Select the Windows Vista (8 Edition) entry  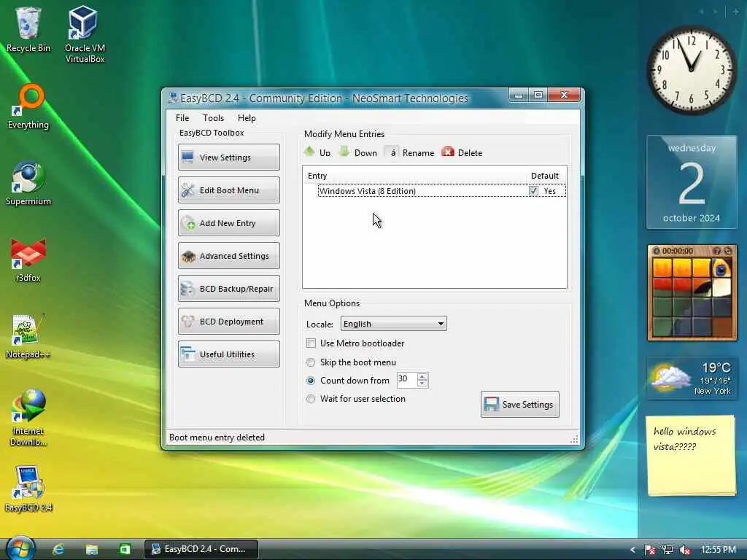click(x=441, y=191)
